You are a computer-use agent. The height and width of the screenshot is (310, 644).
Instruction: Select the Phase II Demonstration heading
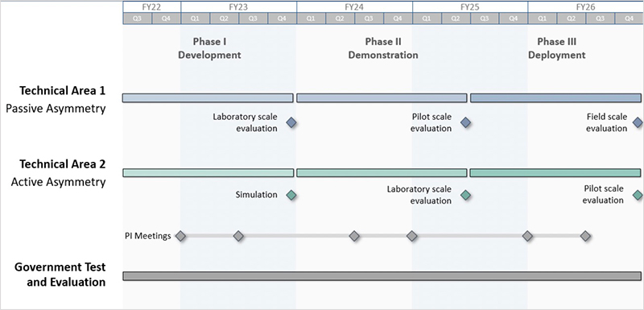(383, 48)
